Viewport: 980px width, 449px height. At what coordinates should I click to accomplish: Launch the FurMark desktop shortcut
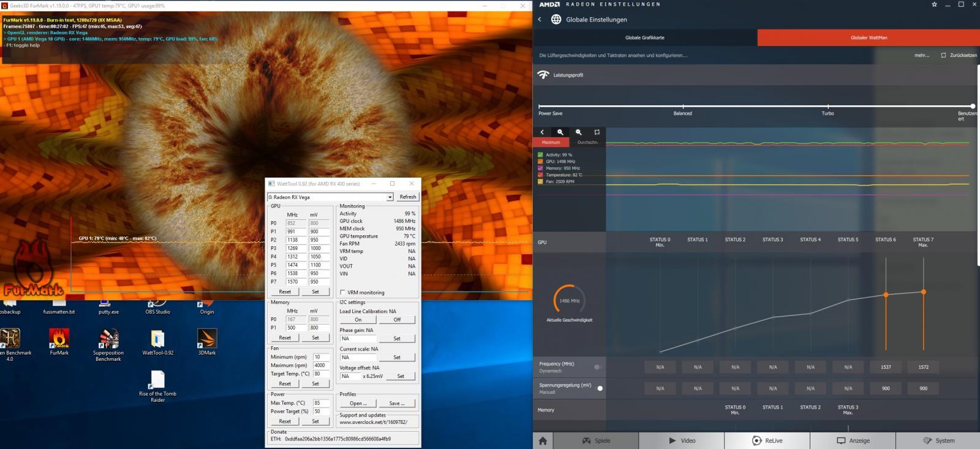(59, 342)
